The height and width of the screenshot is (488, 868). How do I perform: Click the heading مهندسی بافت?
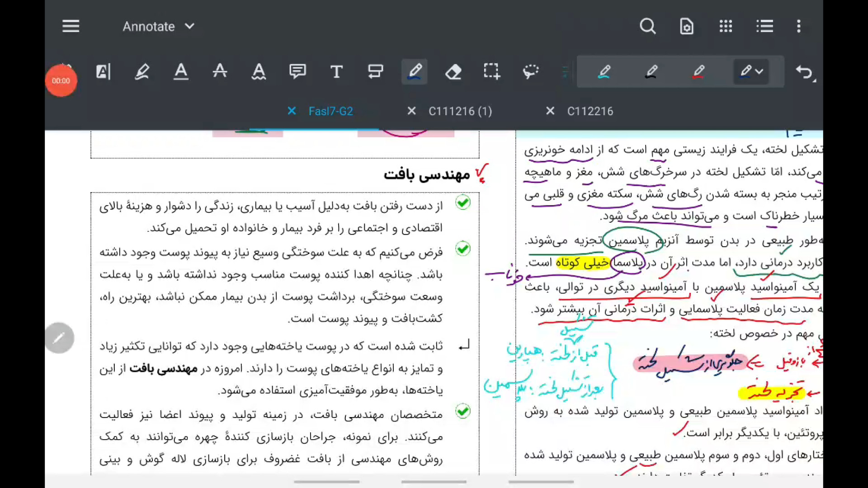click(427, 175)
